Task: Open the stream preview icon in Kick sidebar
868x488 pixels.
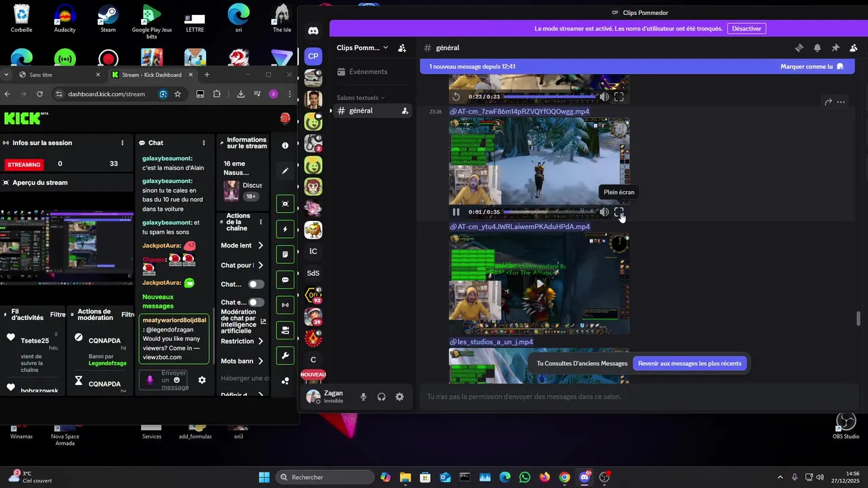Action: point(285,204)
